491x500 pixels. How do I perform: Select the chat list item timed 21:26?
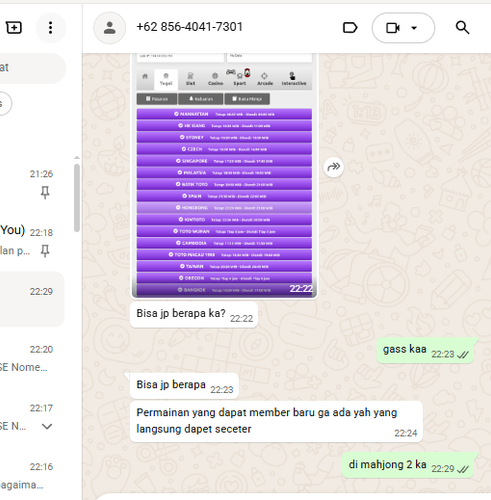(x=32, y=183)
